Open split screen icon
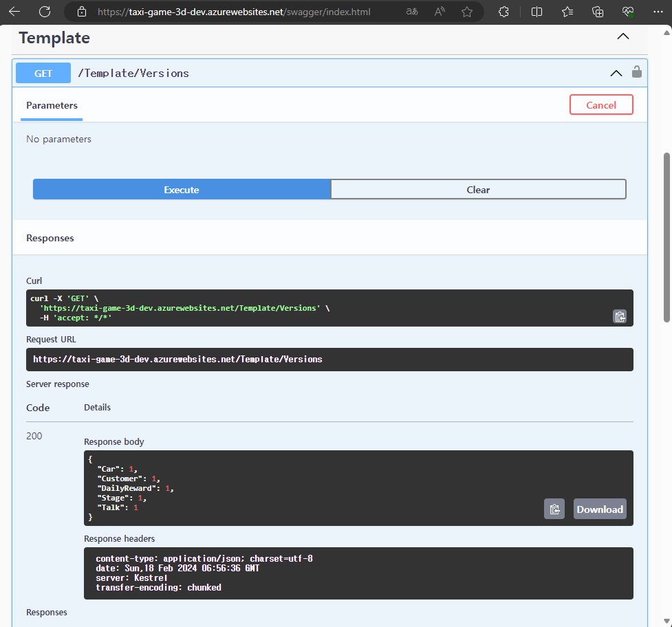 536,12
